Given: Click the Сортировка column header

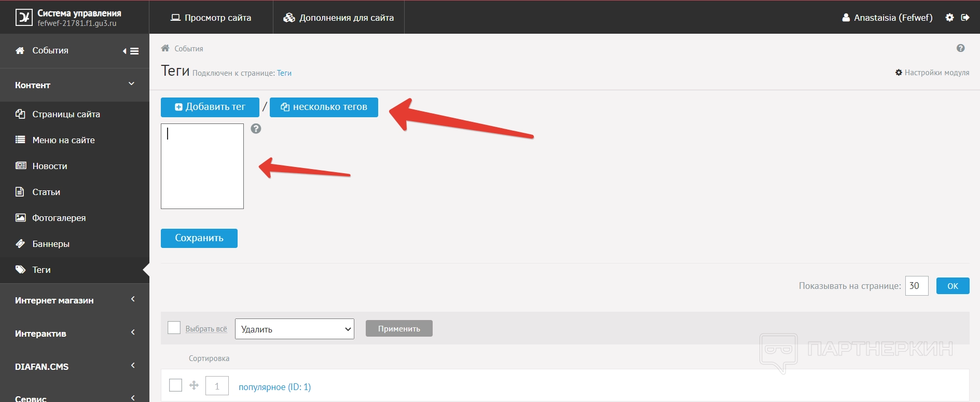Looking at the screenshot, I should click(x=209, y=358).
